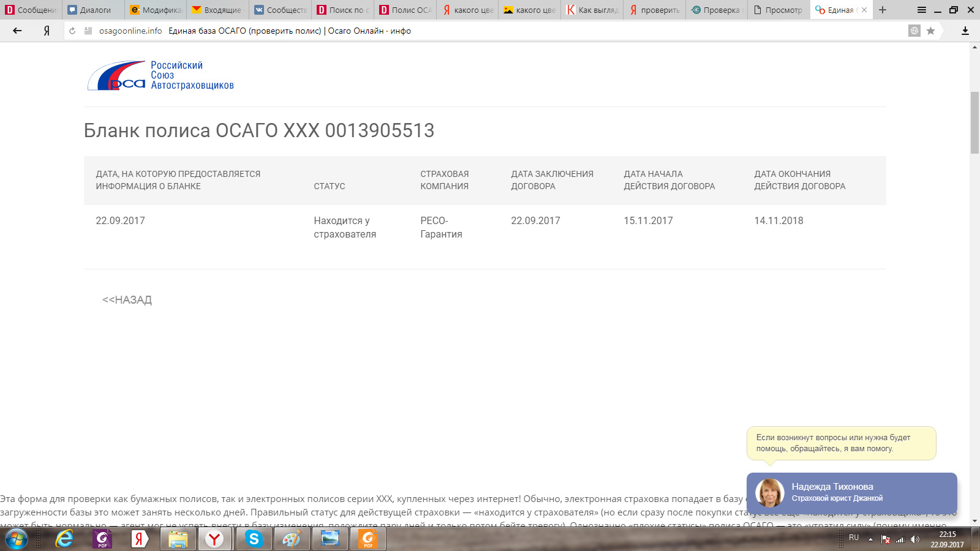Click the protect/globe icon in address bar
This screenshot has width=980, height=551.
[914, 31]
